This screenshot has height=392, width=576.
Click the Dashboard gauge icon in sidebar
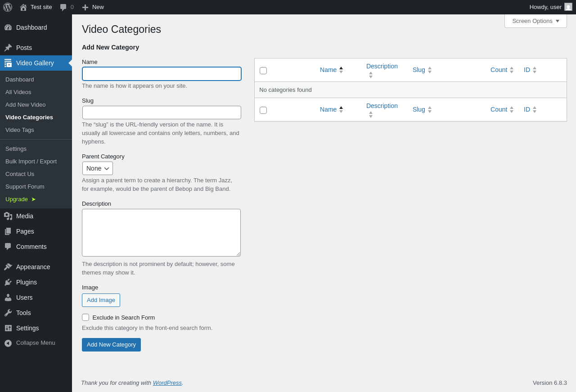(8, 27)
